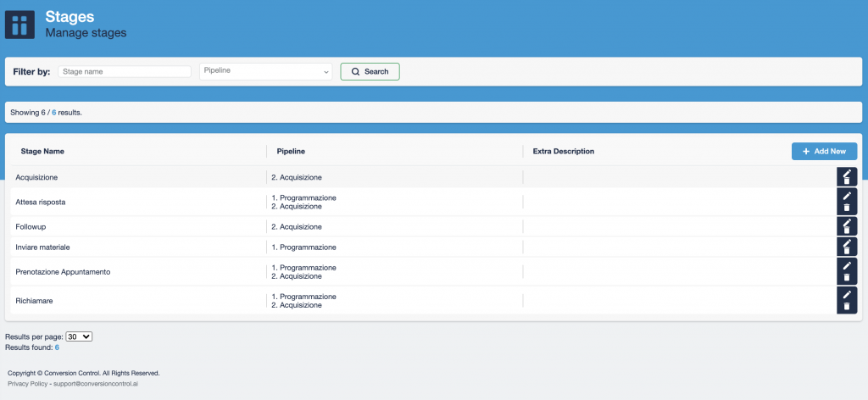
Task: Open the Privacy Policy link
Action: point(25,384)
